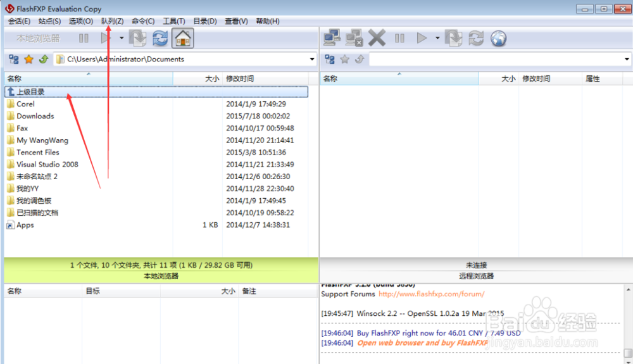The width and height of the screenshot is (633, 364).
Task: Open the 目录(D) menu
Action: (204, 21)
